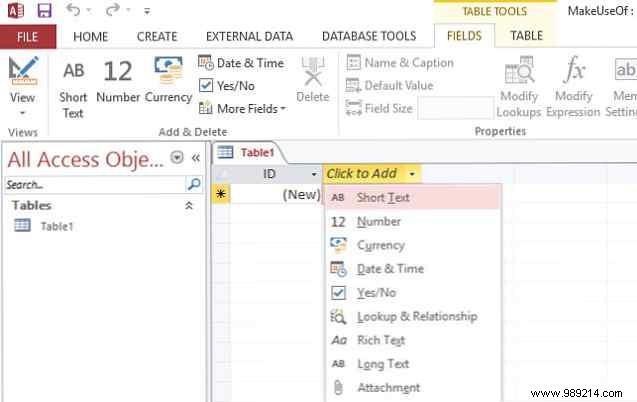Choose Attachment from the dropdown menu
This screenshot has height=402, width=637.
(413, 387)
